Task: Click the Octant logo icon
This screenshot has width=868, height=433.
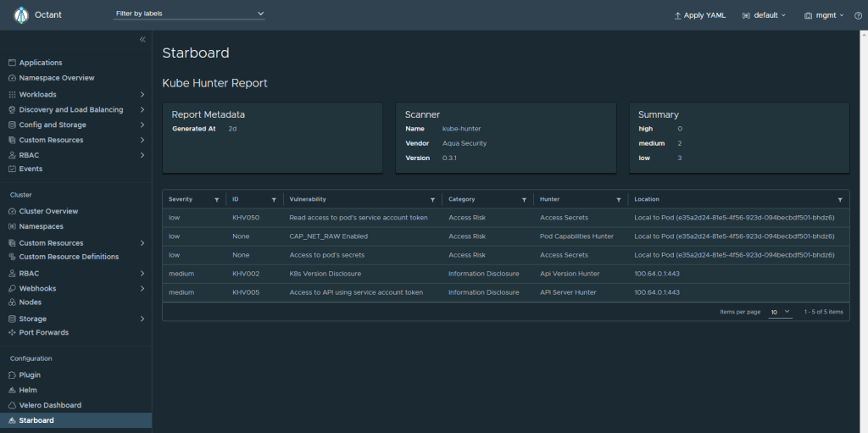Action: pyautogui.click(x=21, y=15)
